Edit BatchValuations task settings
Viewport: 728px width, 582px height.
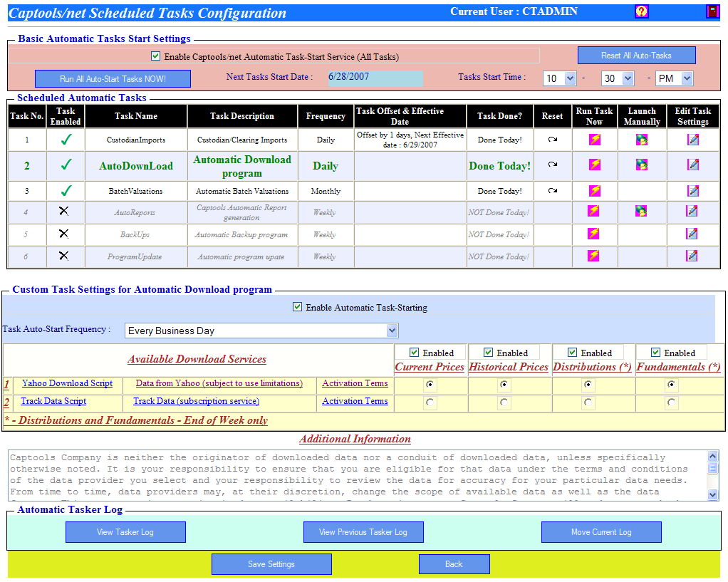click(x=692, y=191)
